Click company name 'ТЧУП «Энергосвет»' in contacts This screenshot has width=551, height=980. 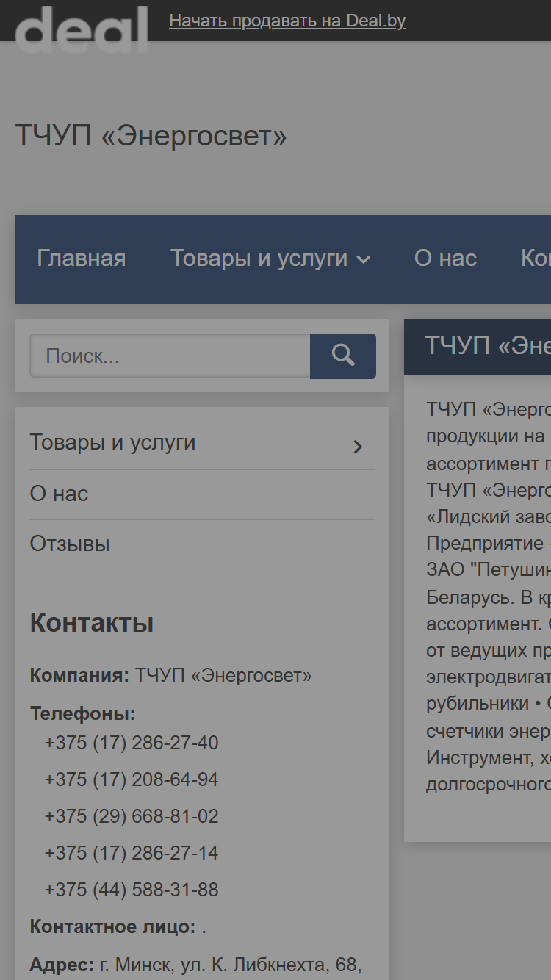[x=223, y=675]
